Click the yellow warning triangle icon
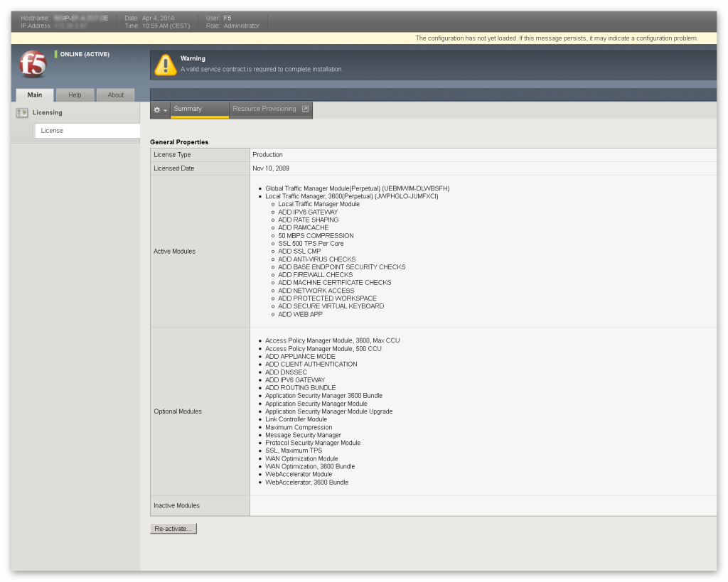The width and height of the screenshot is (728, 582). pos(165,65)
